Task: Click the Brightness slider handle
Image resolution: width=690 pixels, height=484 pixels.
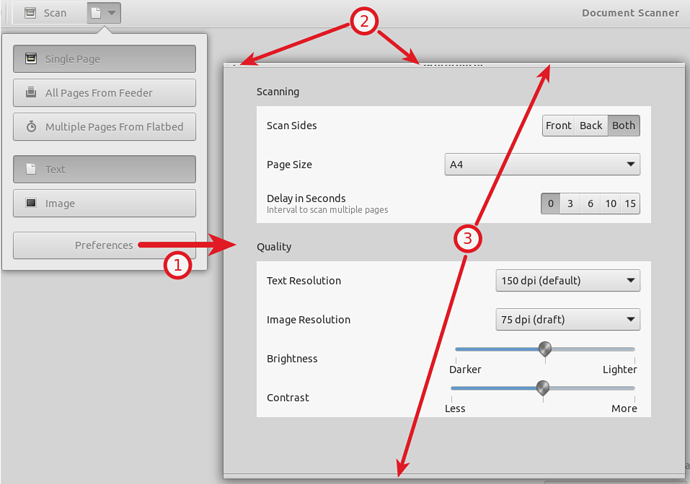Action: click(545, 349)
